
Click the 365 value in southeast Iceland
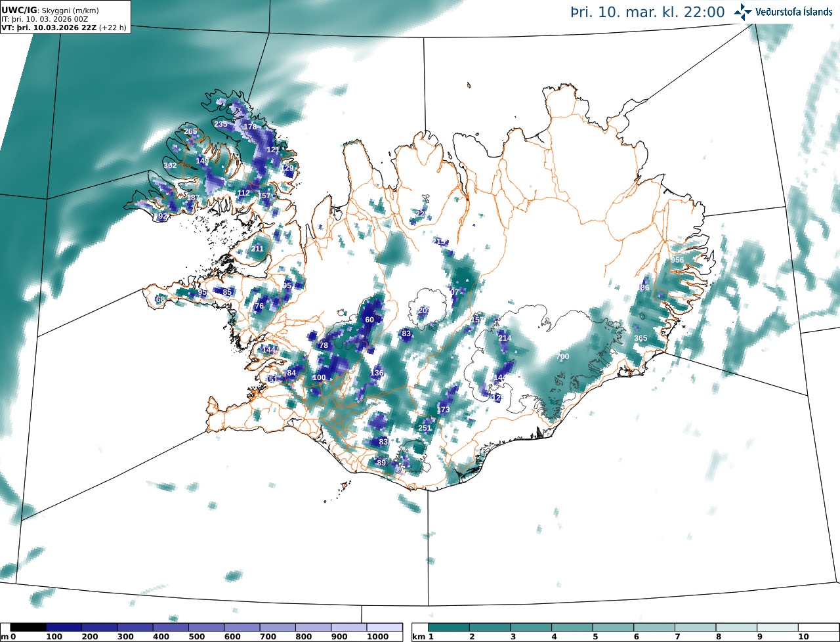[640, 338]
